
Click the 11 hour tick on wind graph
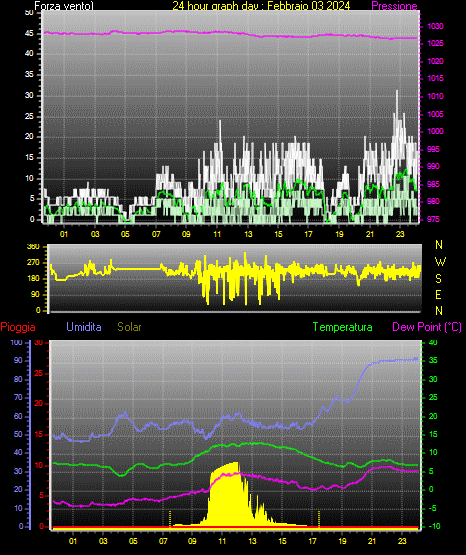tap(217, 234)
